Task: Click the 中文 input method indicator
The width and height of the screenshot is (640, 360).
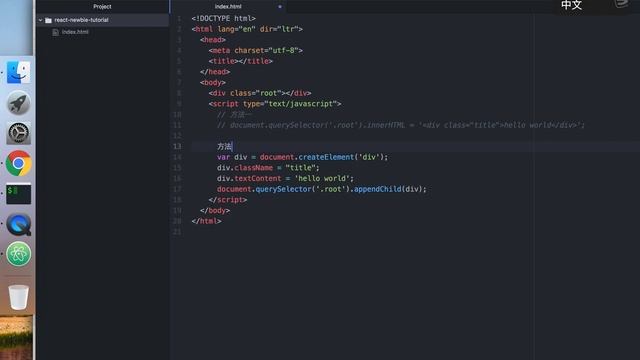Action: click(x=571, y=5)
